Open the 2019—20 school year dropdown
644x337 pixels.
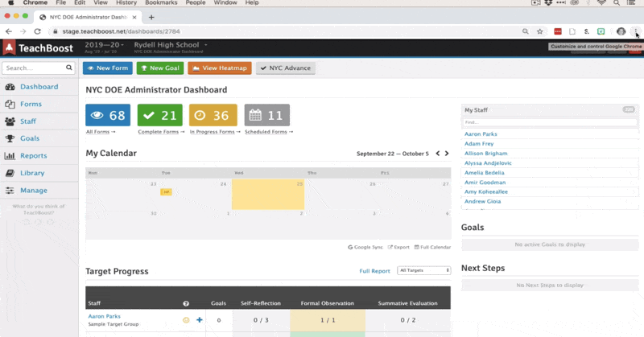tap(104, 45)
